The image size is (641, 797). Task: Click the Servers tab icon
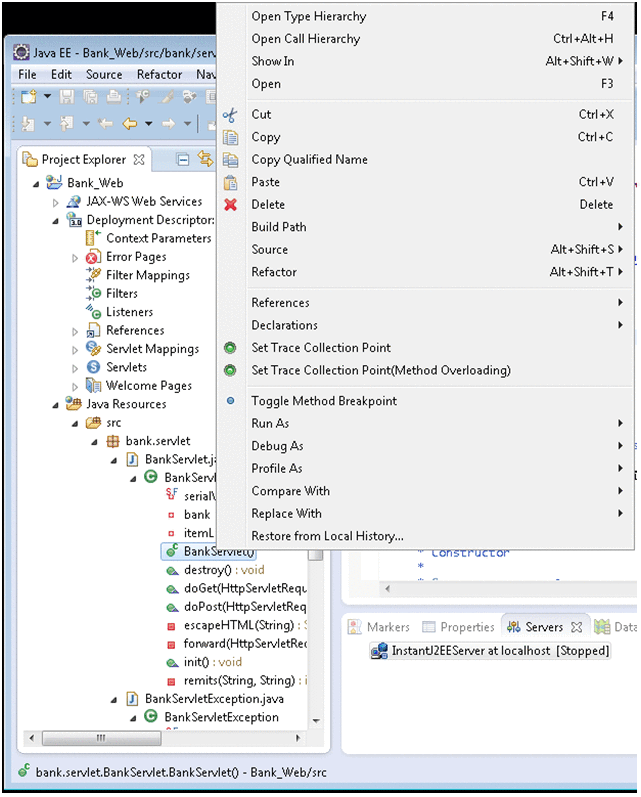[x=513, y=627]
